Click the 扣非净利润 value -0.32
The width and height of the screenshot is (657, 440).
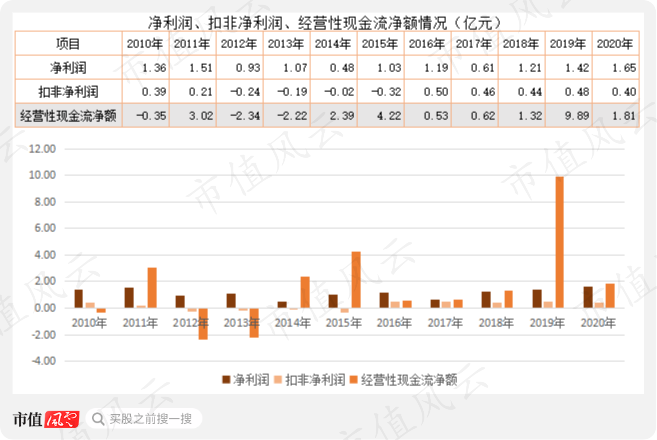[x=386, y=91]
